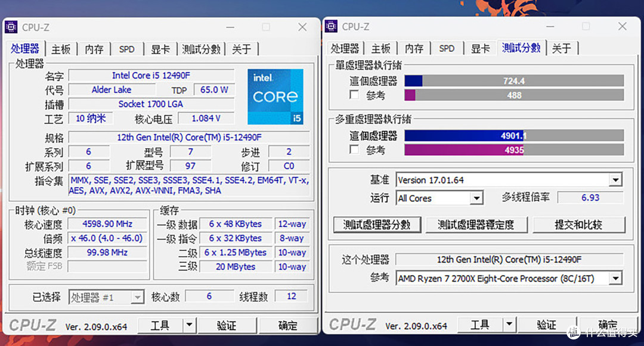Viewport: 644px width, 346px height.
Task: Click the 核心电压 value 1.084 V
Action: [x=206, y=119]
